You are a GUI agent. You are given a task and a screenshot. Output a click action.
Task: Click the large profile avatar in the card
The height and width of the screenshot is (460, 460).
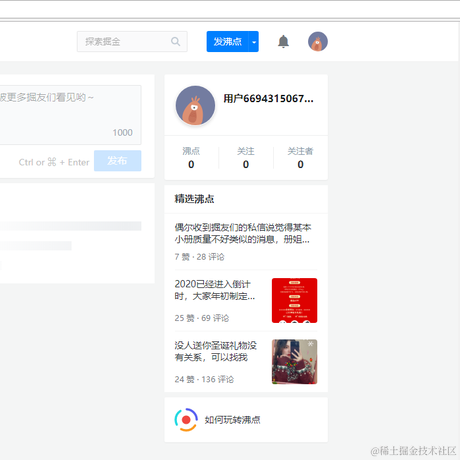[x=195, y=106]
